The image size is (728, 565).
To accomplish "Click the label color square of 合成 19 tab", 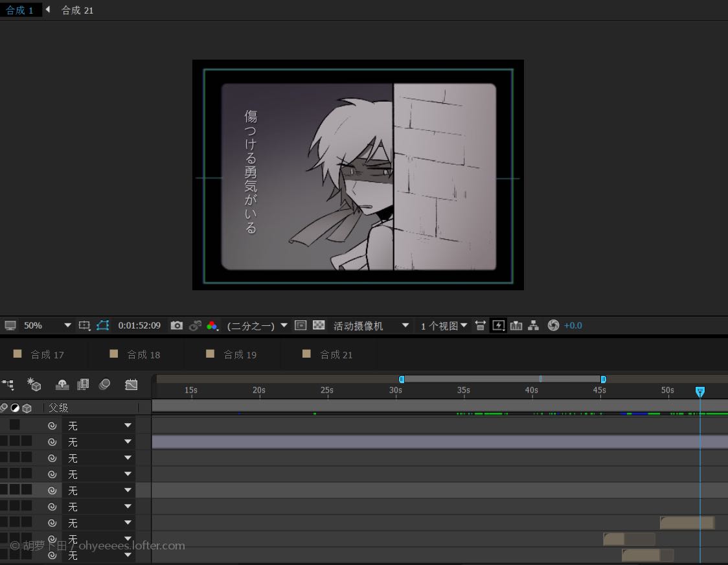I will coord(210,354).
